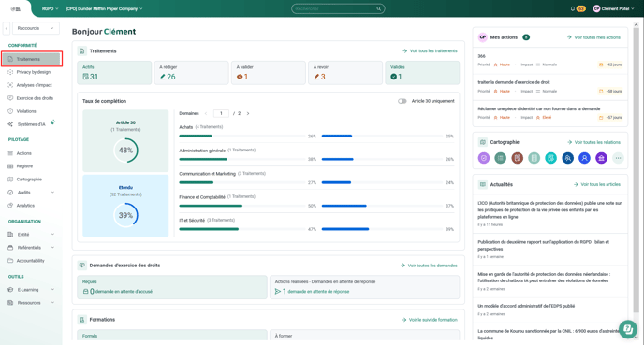Click the violet institution Cartographie icon

pyautogui.click(x=601, y=158)
